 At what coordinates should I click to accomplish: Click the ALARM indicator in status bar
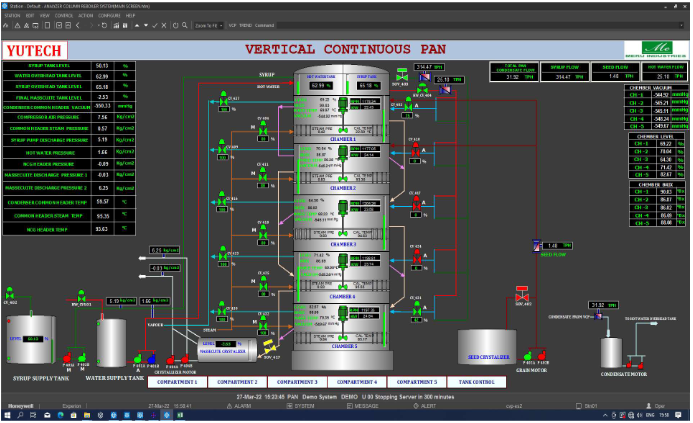point(239,406)
